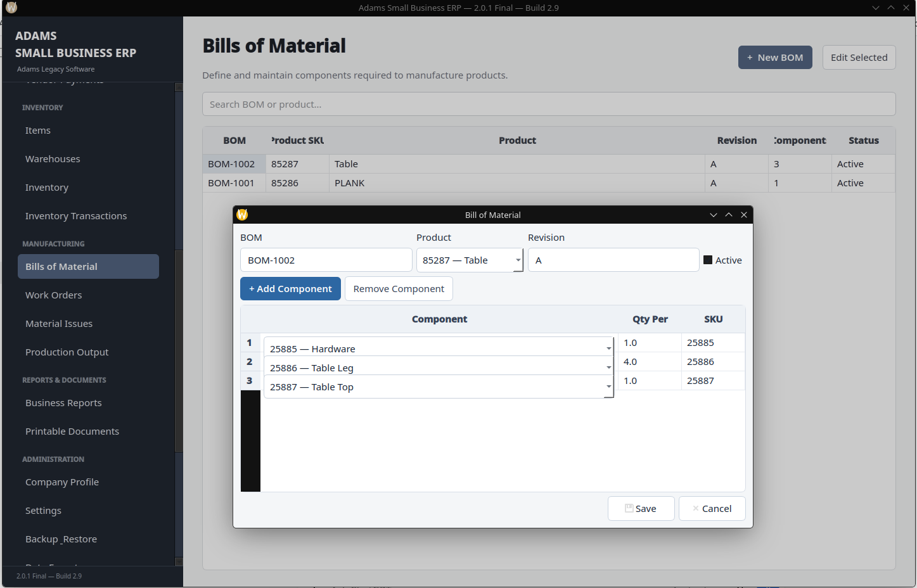Open Printable Documents in the sidebar

[x=88, y=431]
